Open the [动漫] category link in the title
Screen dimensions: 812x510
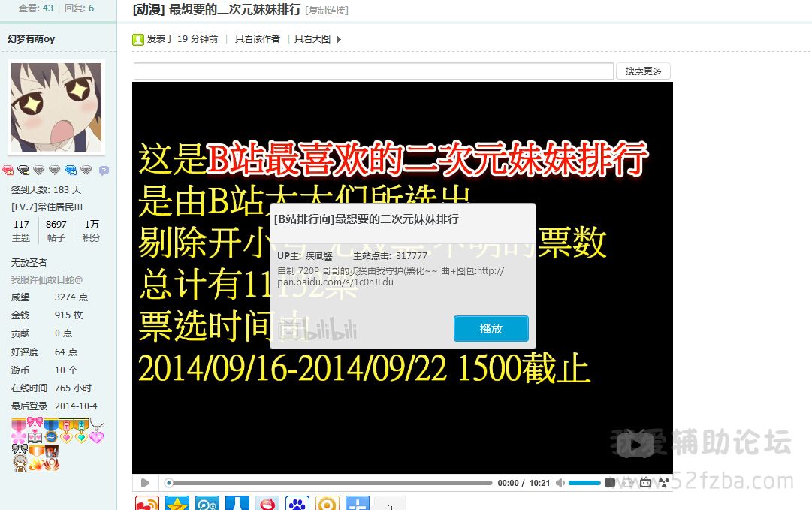pos(149,10)
